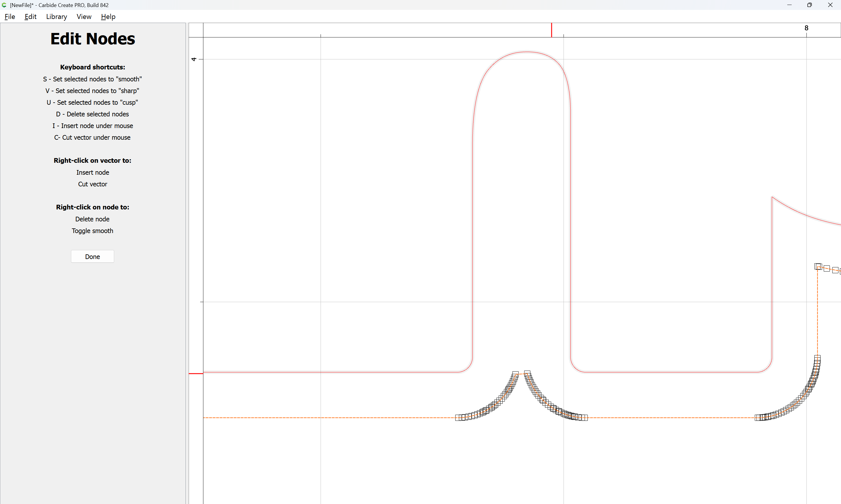
Task: Click the Carbide Create app icon in title bar
Action: coord(4,5)
